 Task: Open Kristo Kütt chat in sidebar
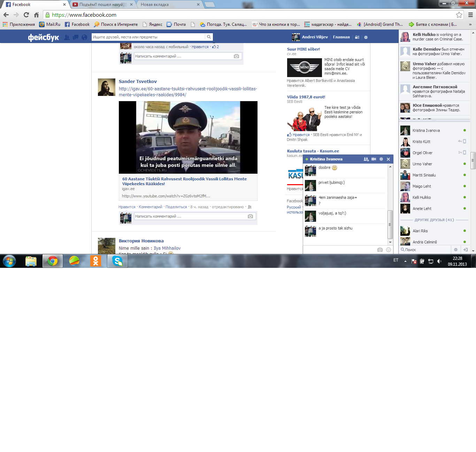click(x=434, y=142)
